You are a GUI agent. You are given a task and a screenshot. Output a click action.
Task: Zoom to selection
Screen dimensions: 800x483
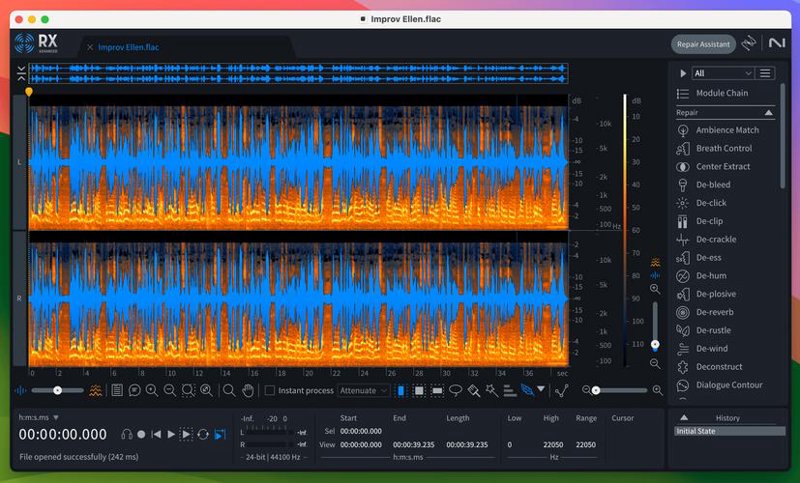pos(188,391)
